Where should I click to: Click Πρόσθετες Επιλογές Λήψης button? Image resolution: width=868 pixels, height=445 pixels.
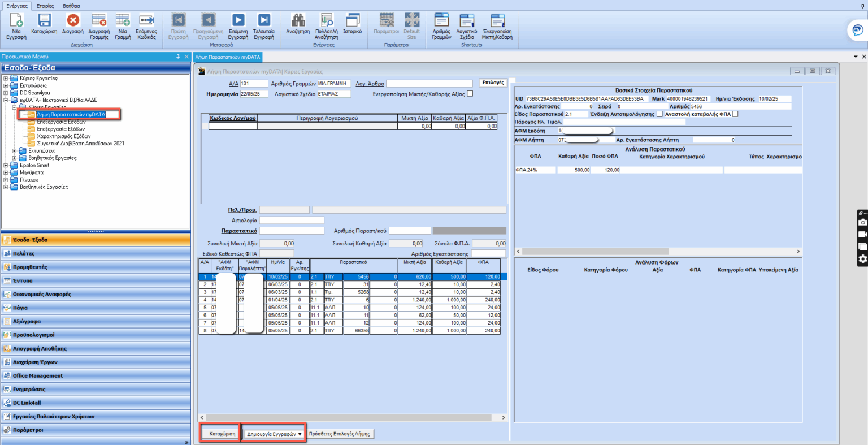click(x=340, y=434)
